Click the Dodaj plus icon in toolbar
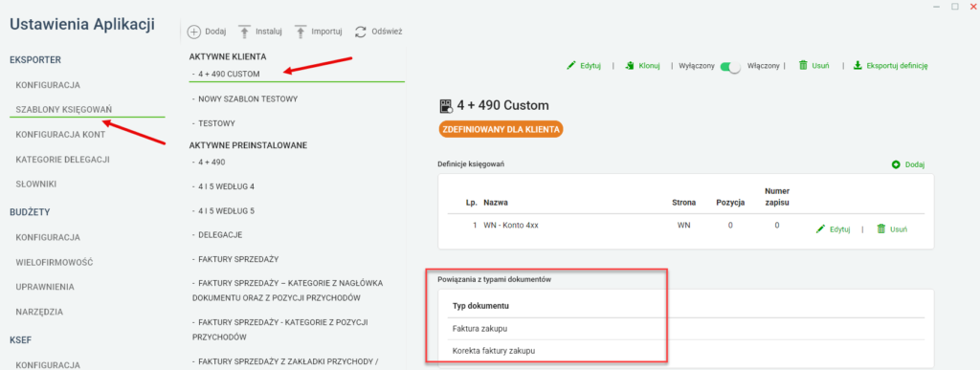 coord(193,32)
